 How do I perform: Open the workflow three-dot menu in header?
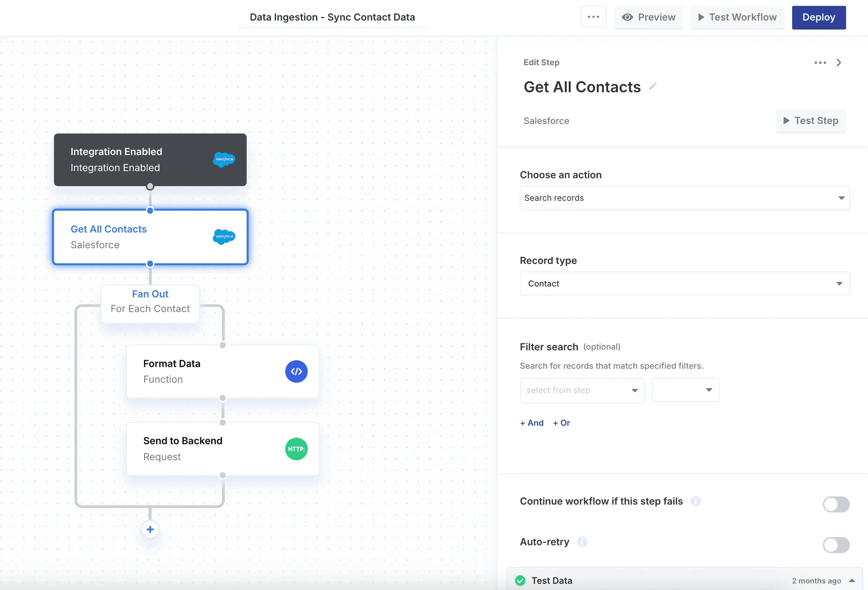click(593, 17)
